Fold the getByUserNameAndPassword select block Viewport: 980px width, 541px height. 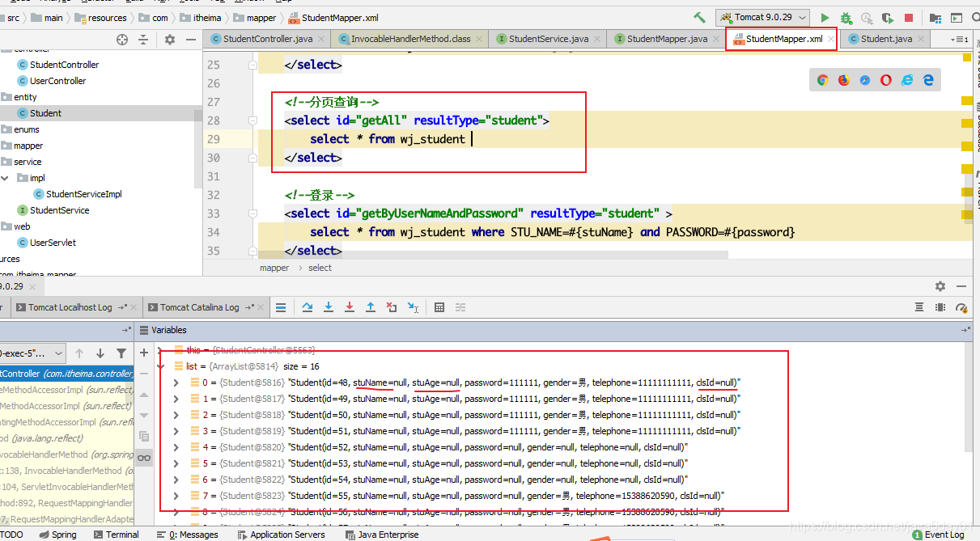pos(252,213)
